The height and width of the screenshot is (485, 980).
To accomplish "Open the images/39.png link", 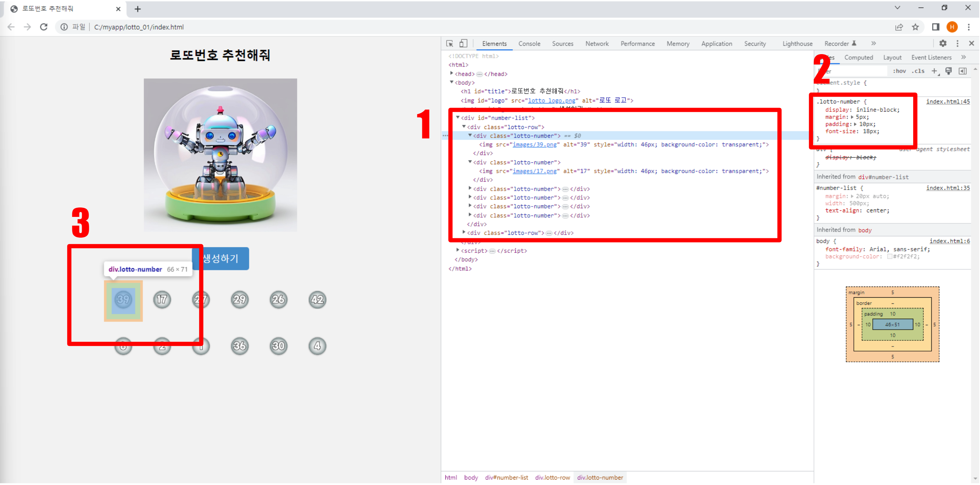I will (x=535, y=145).
